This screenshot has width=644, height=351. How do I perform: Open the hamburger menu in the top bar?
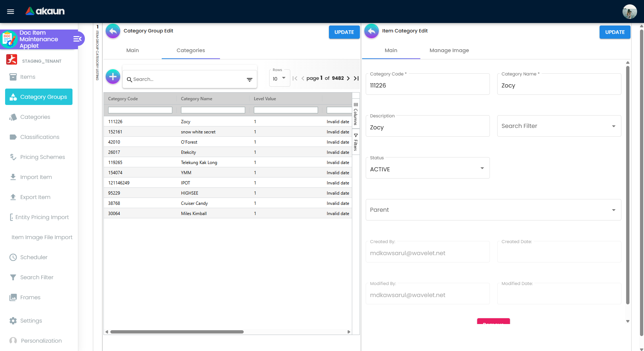[x=11, y=12]
